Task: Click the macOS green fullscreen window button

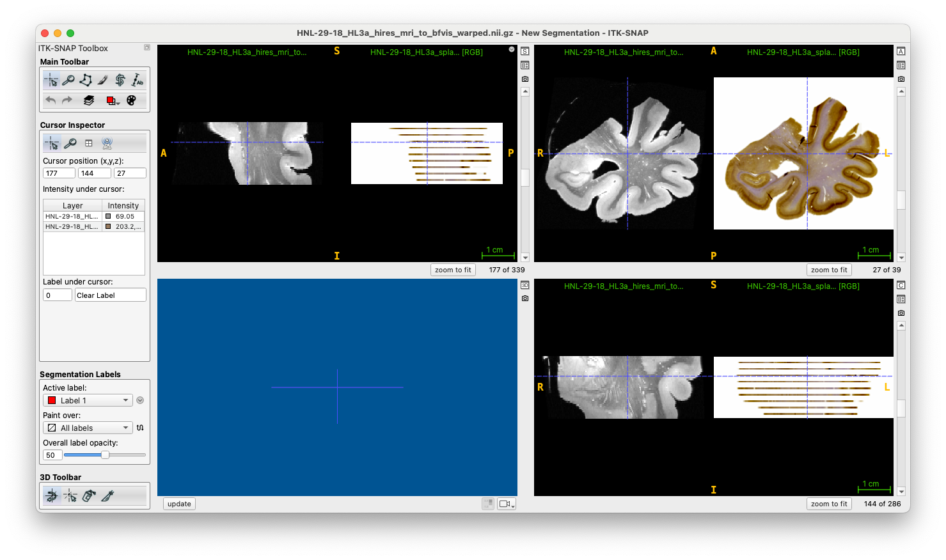Action: [70, 33]
